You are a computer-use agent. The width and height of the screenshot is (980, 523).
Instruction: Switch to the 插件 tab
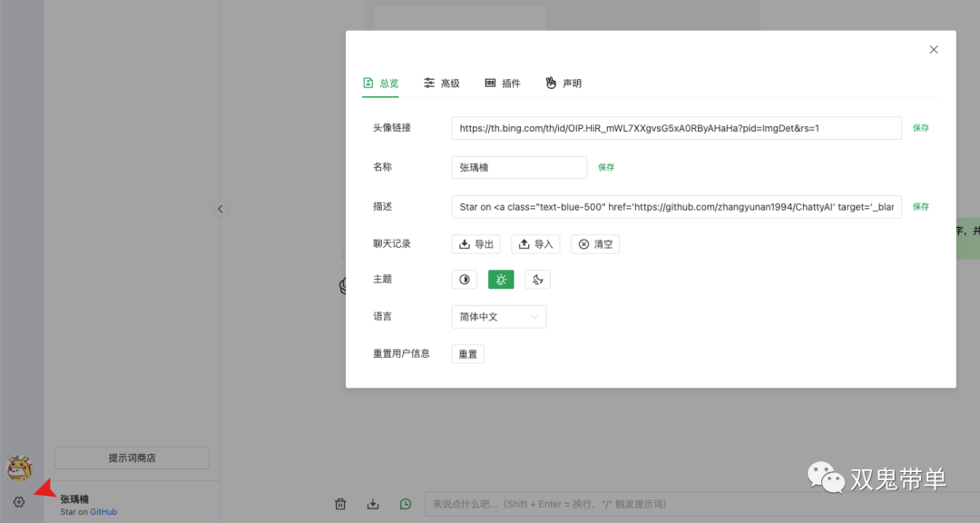503,83
